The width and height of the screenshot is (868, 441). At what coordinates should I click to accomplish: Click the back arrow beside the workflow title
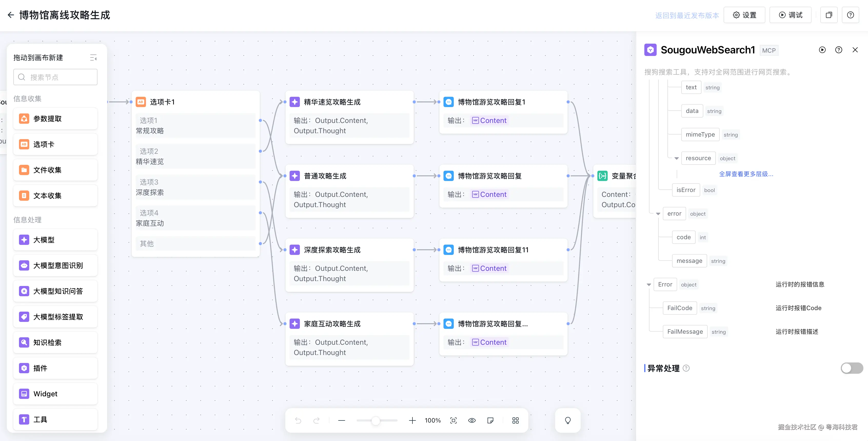pyautogui.click(x=11, y=15)
